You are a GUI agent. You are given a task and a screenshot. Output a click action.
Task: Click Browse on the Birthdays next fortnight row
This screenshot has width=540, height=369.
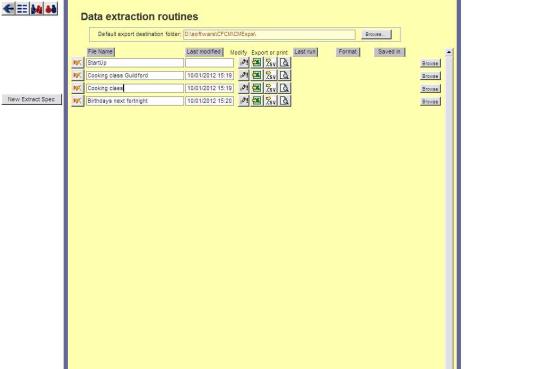coord(430,102)
